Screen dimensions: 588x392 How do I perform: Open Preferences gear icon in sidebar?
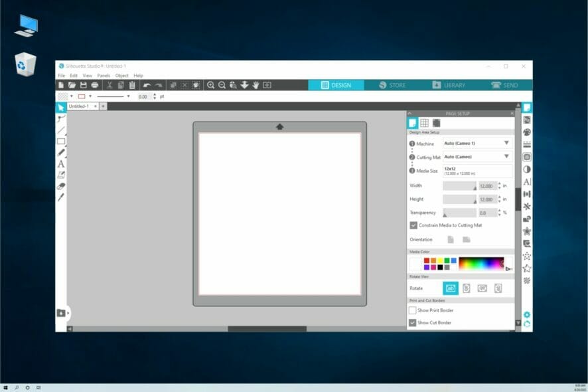tap(527, 315)
